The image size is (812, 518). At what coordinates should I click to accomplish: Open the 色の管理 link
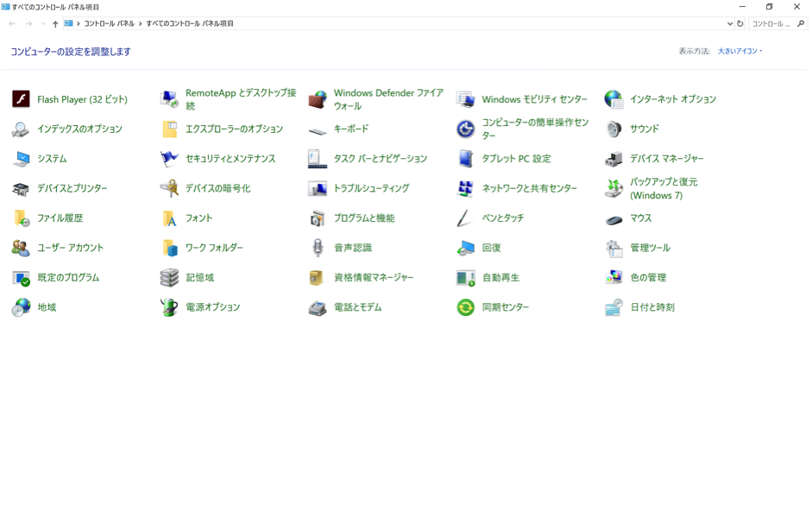(x=648, y=278)
